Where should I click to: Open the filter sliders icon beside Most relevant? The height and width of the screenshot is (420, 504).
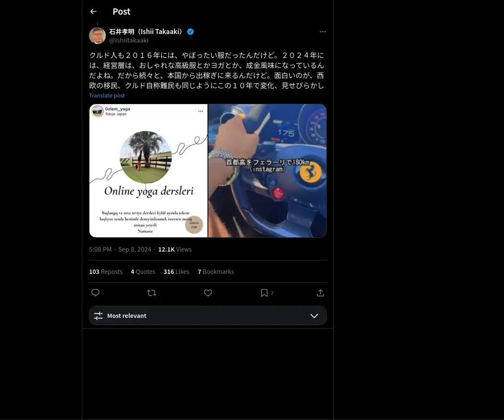[98, 316]
